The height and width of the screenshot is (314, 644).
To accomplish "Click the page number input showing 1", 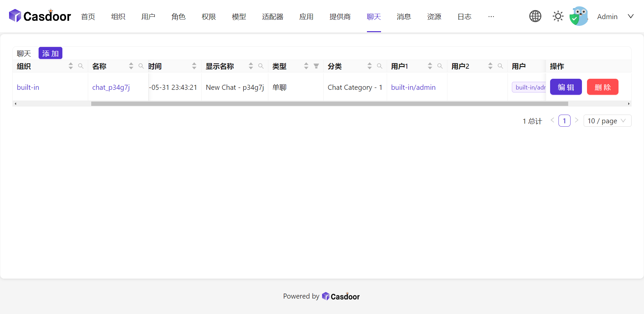I will coord(565,120).
